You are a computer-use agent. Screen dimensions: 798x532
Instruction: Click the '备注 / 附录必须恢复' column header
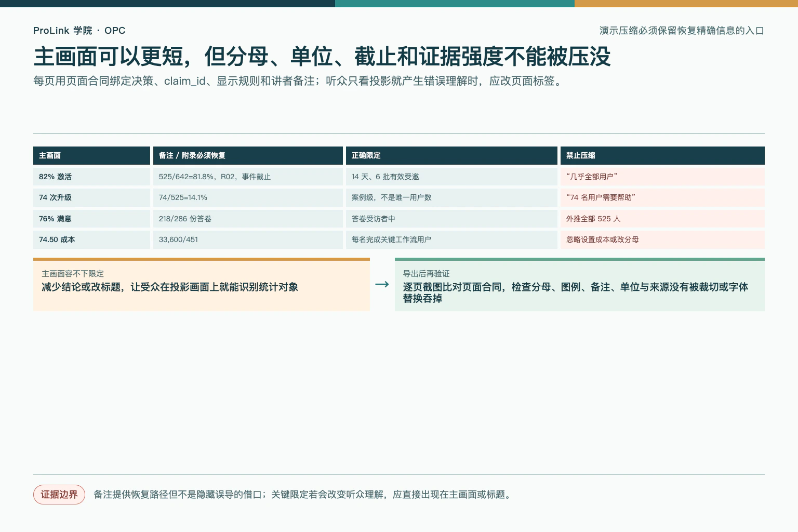click(248, 155)
